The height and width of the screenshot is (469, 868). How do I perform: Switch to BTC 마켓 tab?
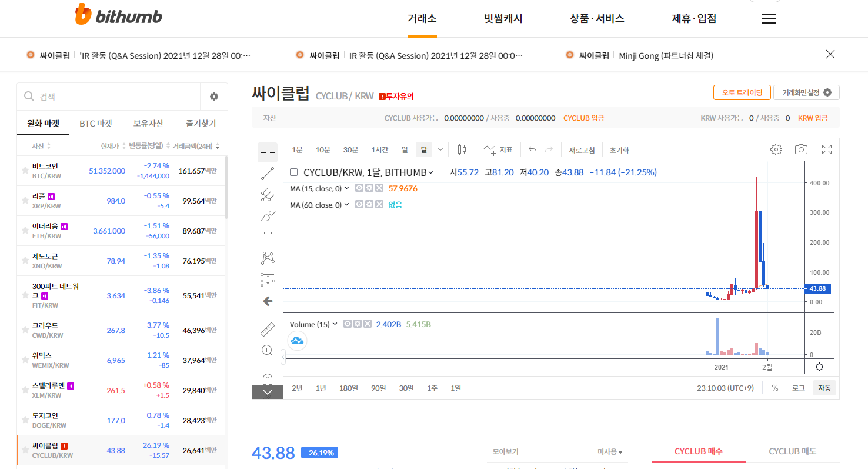click(96, 124)
